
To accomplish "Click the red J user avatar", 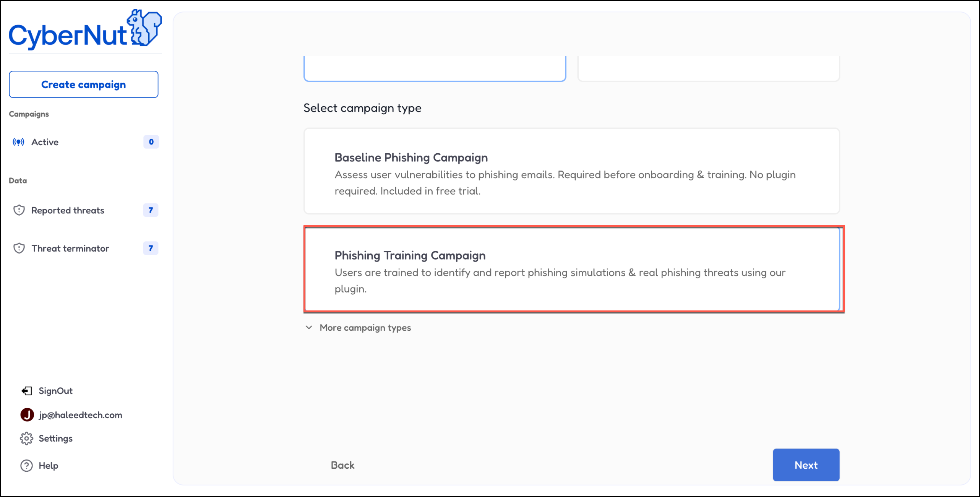I will pyautogui.click(x=27, y=415).
